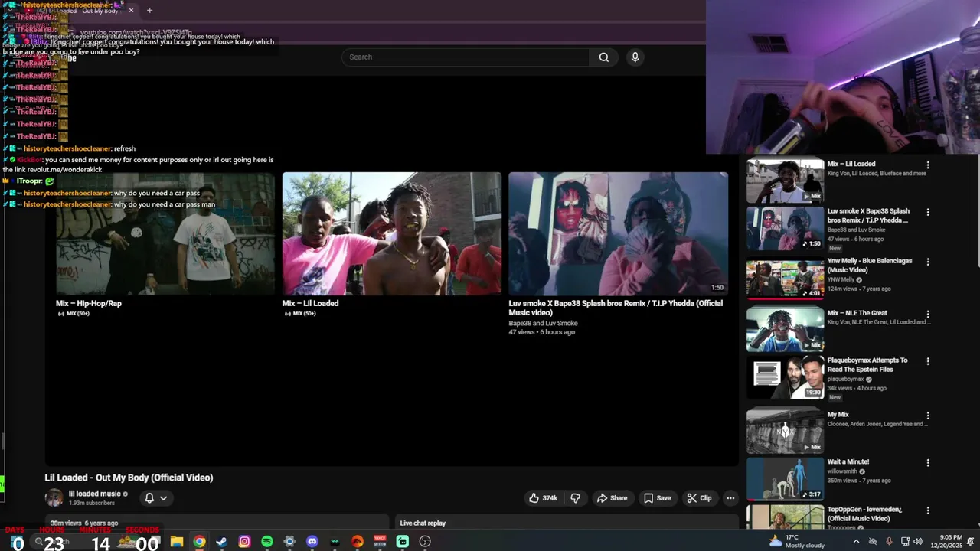Open the Mix – Hip-Hop/Rap title link
The width and height of the screenshot is (980, 551).
coord(89,303)
